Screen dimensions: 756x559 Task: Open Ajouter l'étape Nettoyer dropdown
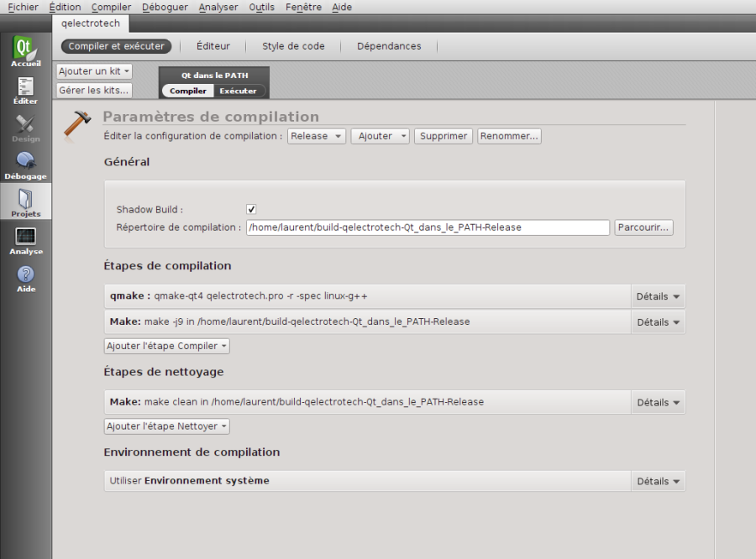coord(167,426)
